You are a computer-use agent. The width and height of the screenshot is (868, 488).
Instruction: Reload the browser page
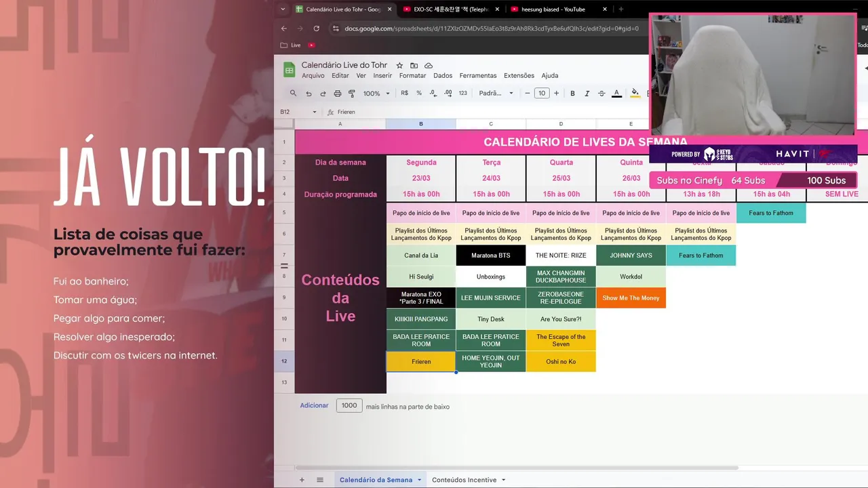pyautogui.click(x=316, y=28)
